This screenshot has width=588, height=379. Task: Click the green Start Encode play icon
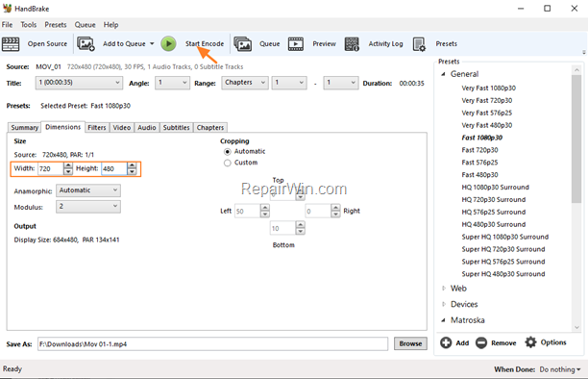tap(169, 44)
